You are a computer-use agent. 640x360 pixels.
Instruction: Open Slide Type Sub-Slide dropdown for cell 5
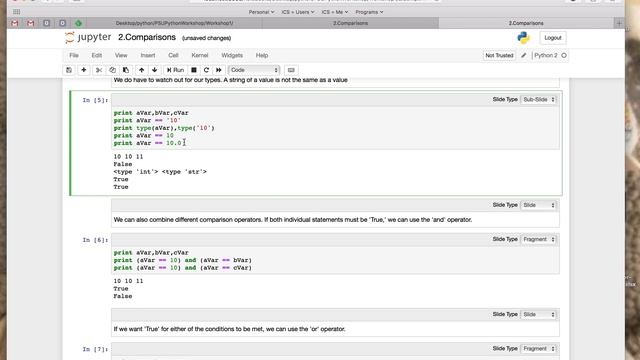pyautogui.click(x=539, y=100)
